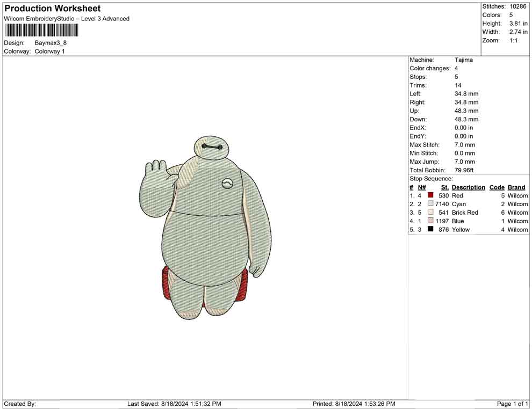Click the 'Stop Sequence:' heading

click(431, 179)
